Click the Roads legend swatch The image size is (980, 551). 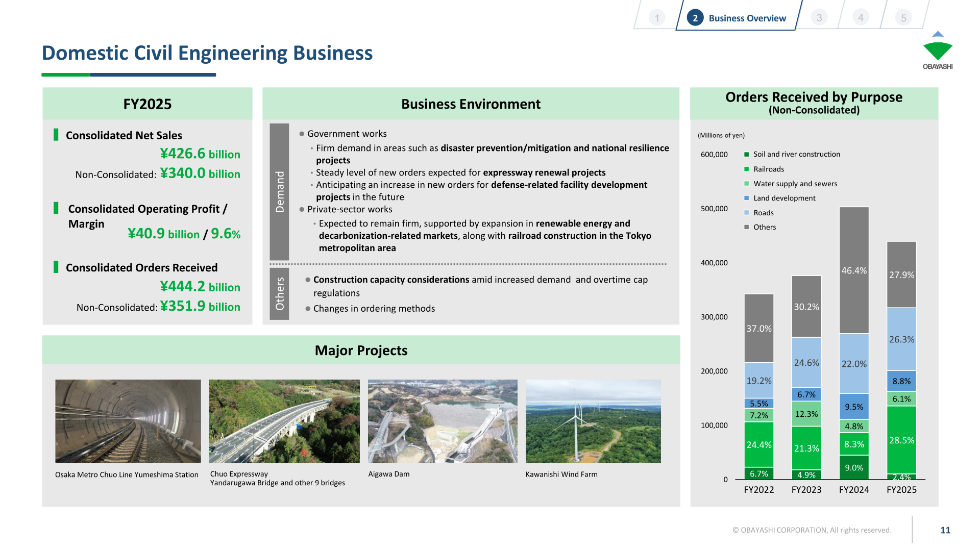pyautogui.click(x=747, y=213)
